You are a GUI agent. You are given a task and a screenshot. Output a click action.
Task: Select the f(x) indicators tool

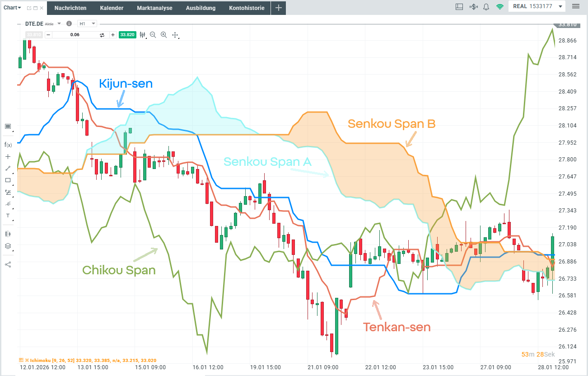pos(7,145)
